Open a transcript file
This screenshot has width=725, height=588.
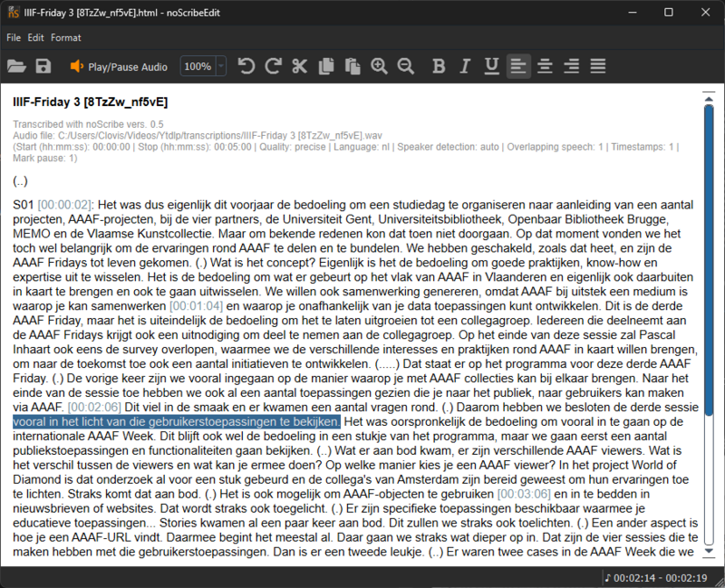(x=18, y=65)
